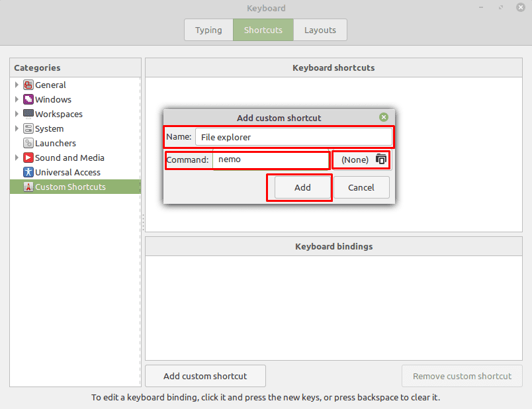532x409 pixels.
Task: Click the Add button in dialog
Action: (302, 187)
